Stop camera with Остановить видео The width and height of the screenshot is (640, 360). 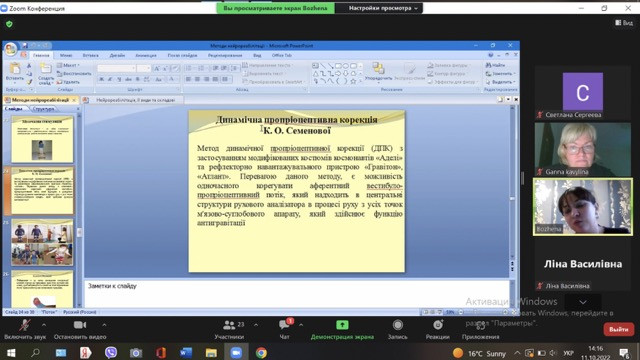click(x=80, y=329)
